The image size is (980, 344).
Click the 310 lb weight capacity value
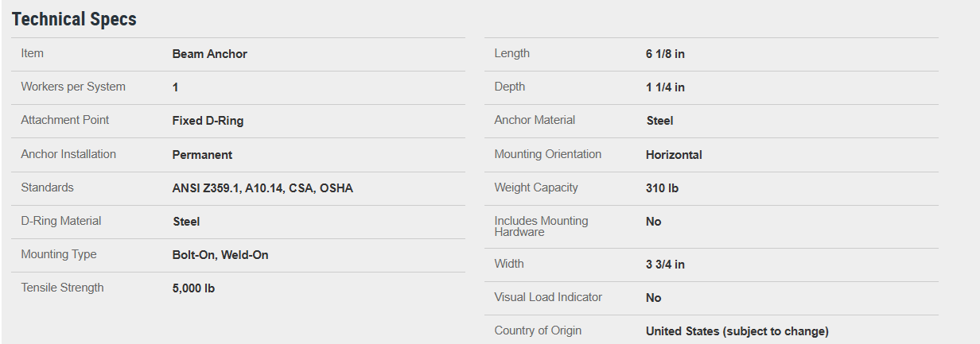tap(662, 188)
